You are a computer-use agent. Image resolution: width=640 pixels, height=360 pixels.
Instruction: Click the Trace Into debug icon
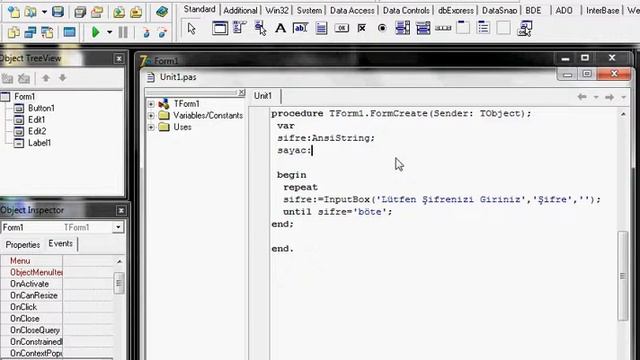tap(146, 32)
